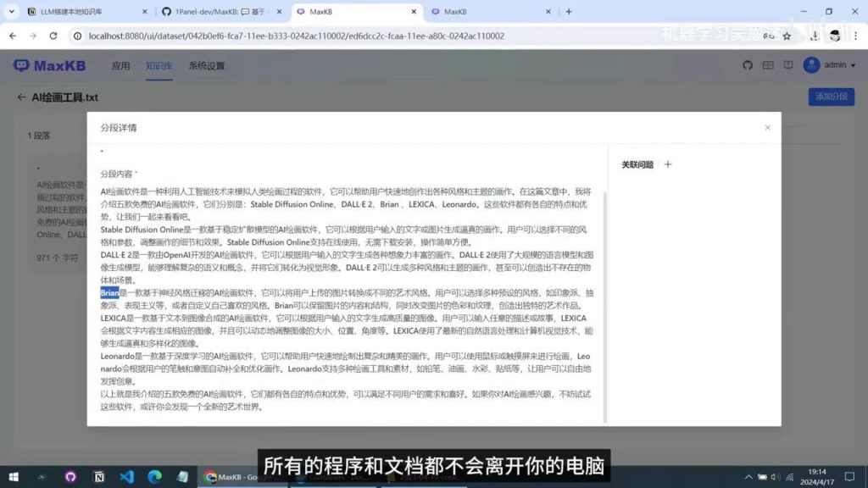
Task: Open the help icon beside the admin menu
Action: click(x=788, y=64)
